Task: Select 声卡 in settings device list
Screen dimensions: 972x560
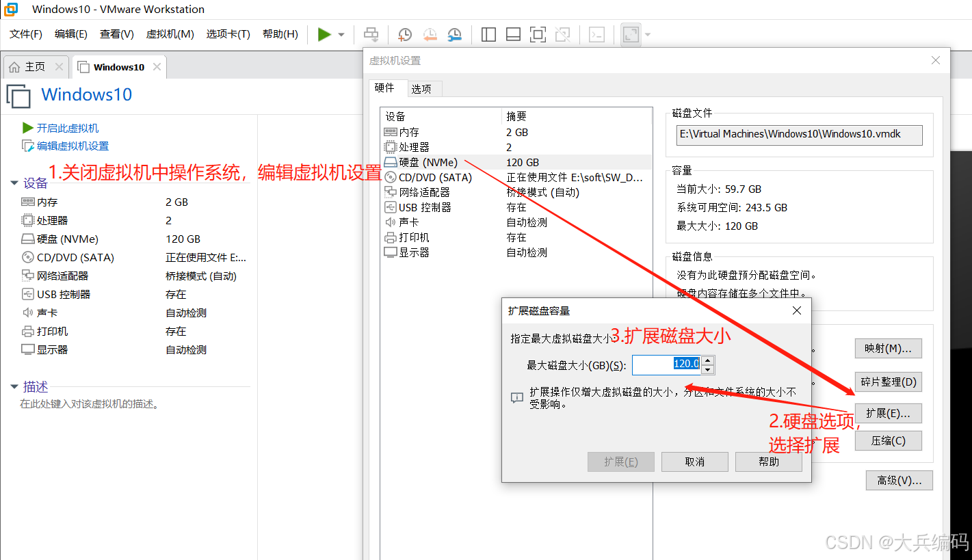Action: [x=516, y=222]
